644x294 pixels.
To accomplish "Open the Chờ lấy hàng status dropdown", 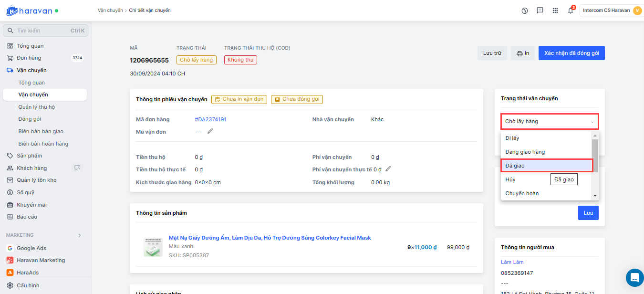I will point(550,121).
